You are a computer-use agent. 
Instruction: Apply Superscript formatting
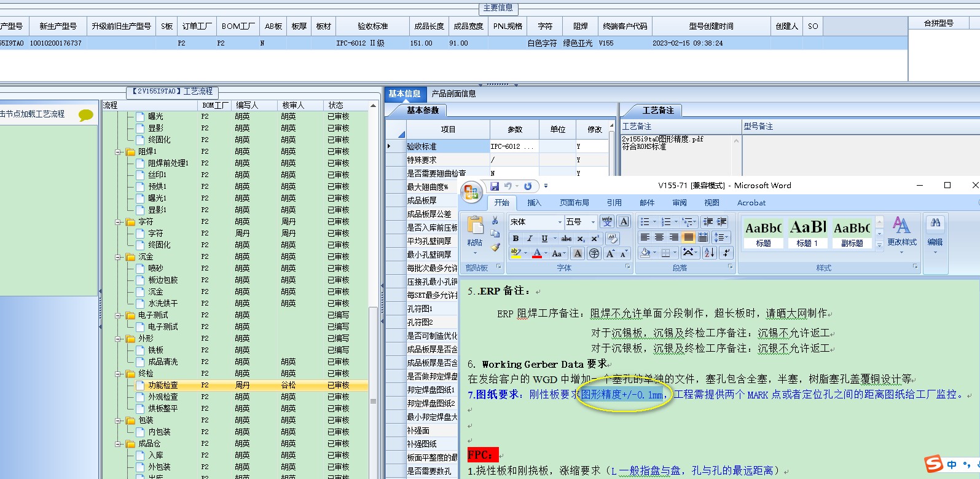(595, 239)
